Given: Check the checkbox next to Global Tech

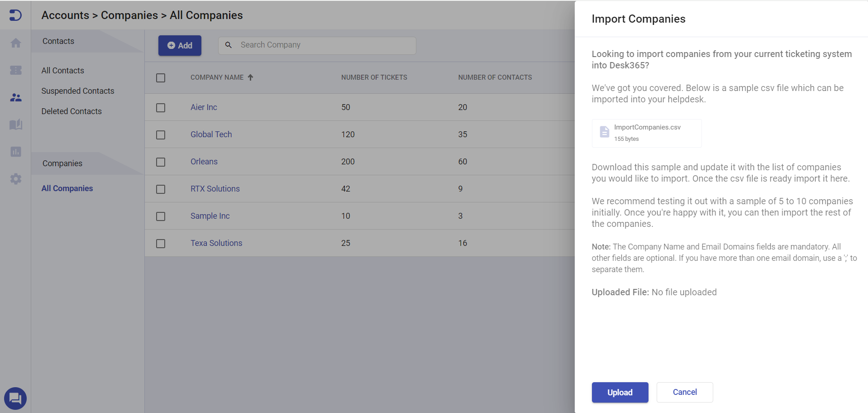Looking at the screenshot, I should coord(161,134).
